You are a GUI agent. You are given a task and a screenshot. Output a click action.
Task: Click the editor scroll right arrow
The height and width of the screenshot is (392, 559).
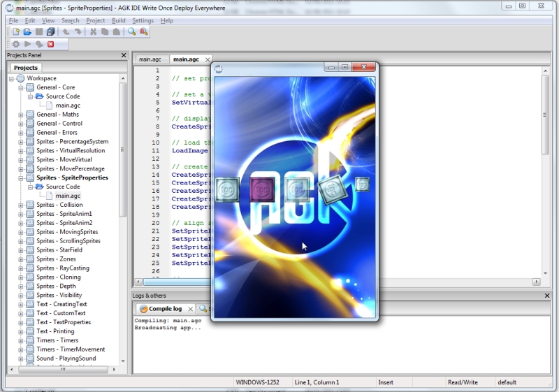pyautogui.click(x=536, y=282)
